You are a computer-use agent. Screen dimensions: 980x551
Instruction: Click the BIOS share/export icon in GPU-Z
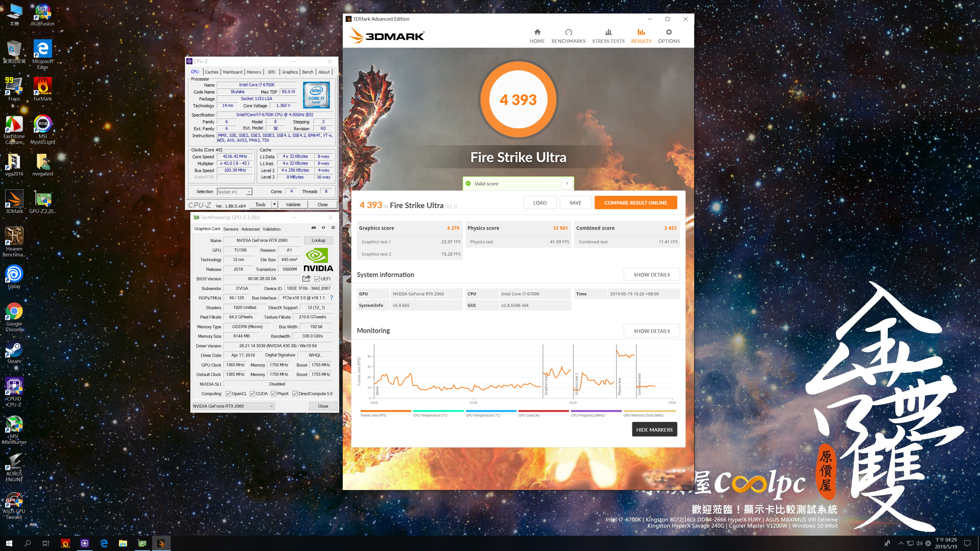tap(306, 278)
